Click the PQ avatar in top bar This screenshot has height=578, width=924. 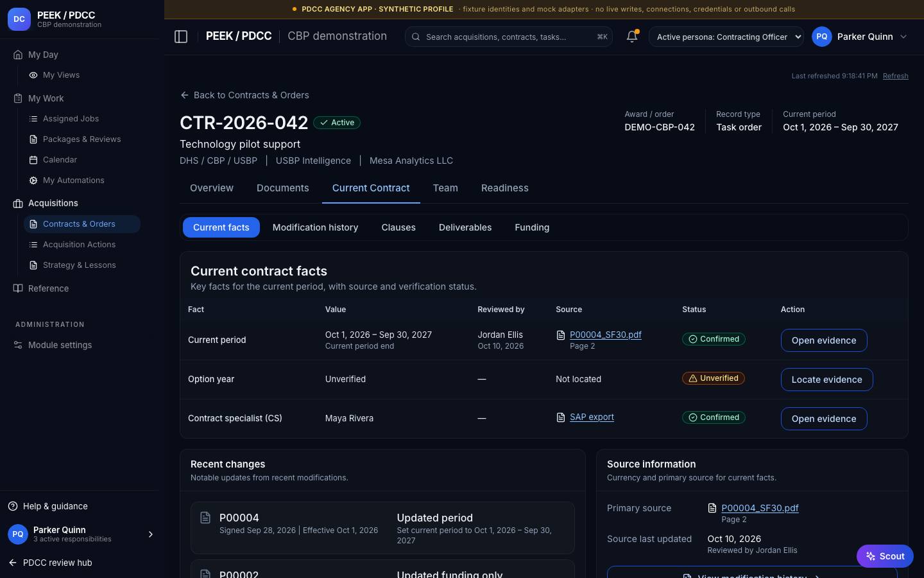pos(822,37)
